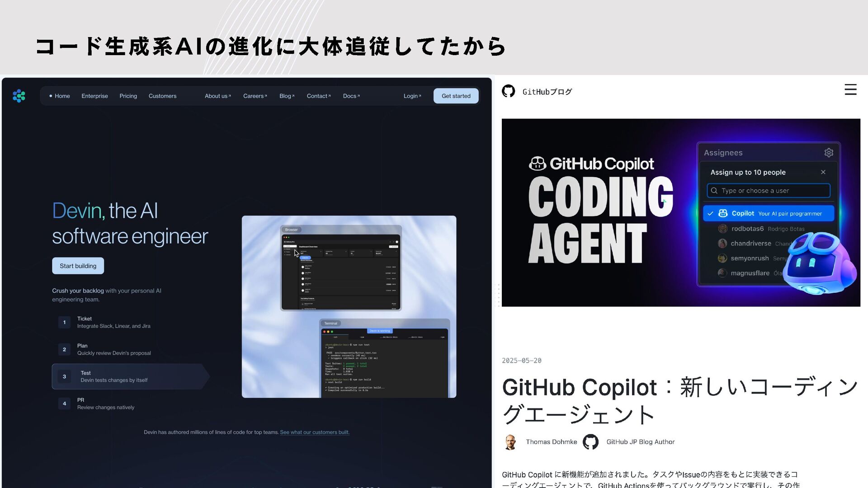Open the Pricing menu item
This screenshot has width=868, height=488.
point(128,96)
